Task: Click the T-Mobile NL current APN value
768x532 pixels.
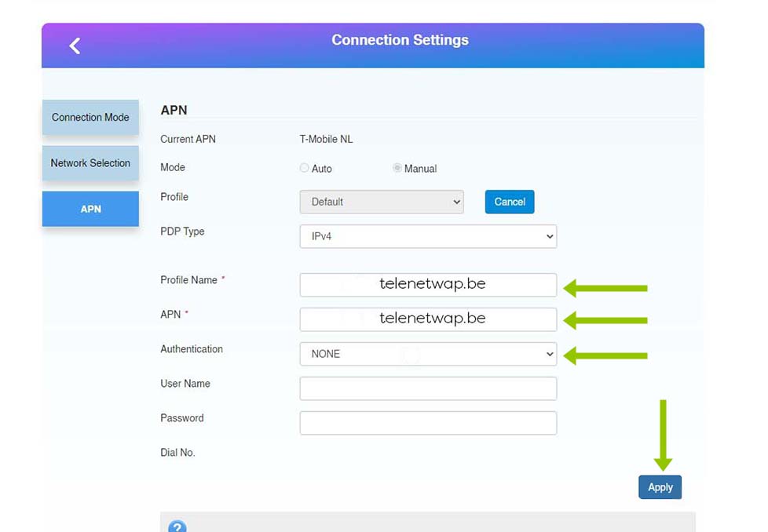Action: (x=326, y=140)
